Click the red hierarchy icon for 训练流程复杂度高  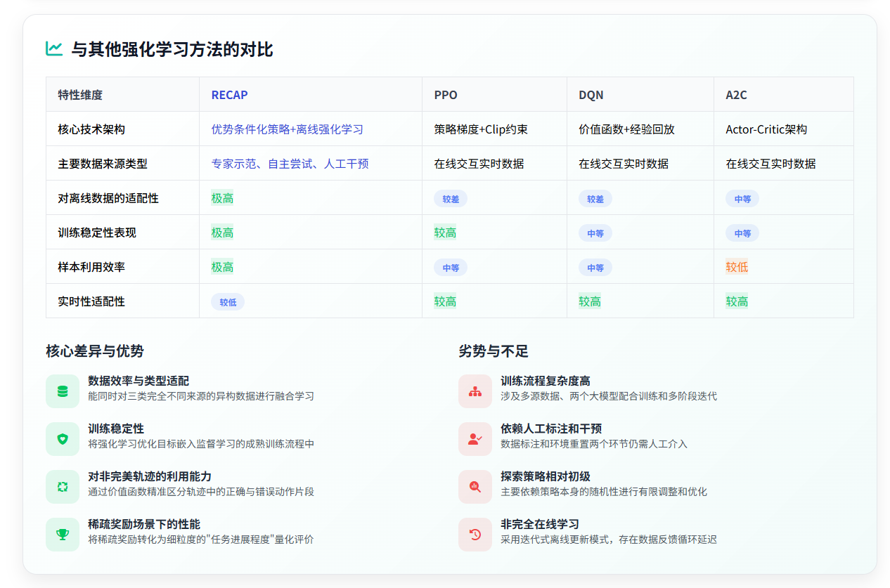pyautogui.click(x=475, y=391)
